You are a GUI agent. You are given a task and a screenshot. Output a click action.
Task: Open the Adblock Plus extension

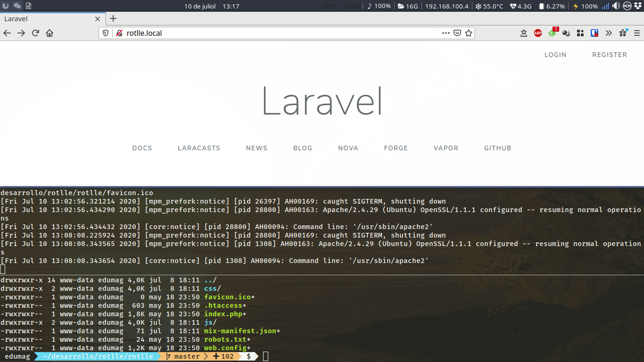(x=538, y=33)
